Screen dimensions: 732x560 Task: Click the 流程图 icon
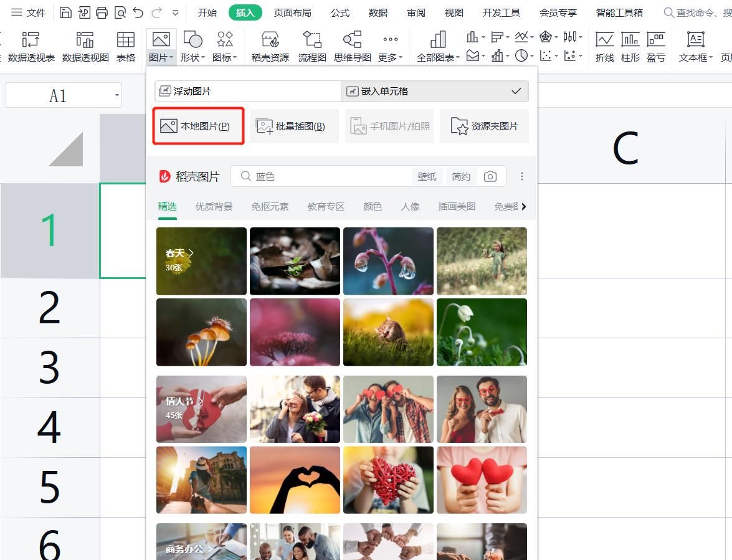tap(312, 47)
